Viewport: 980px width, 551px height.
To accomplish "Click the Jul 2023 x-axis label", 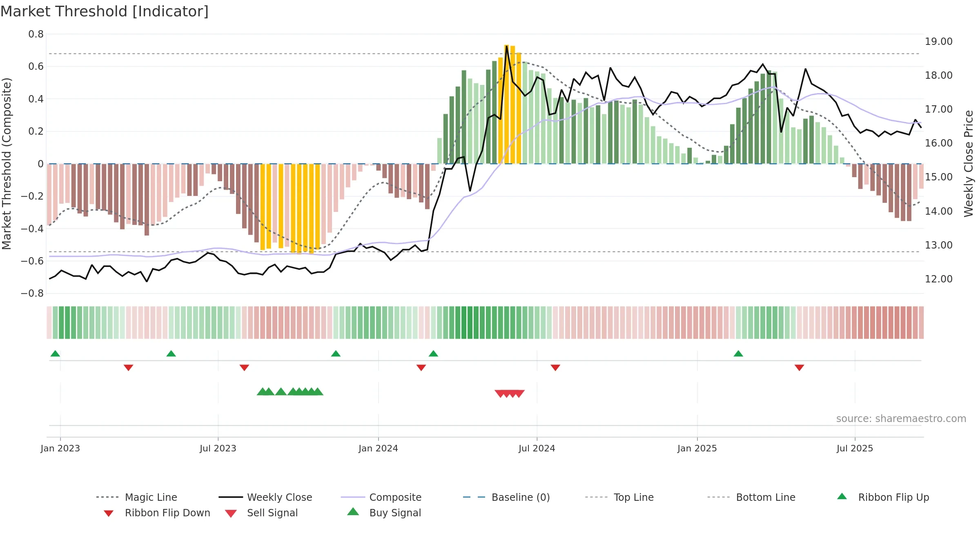I will pyautogui.click(x=218, y=448).
